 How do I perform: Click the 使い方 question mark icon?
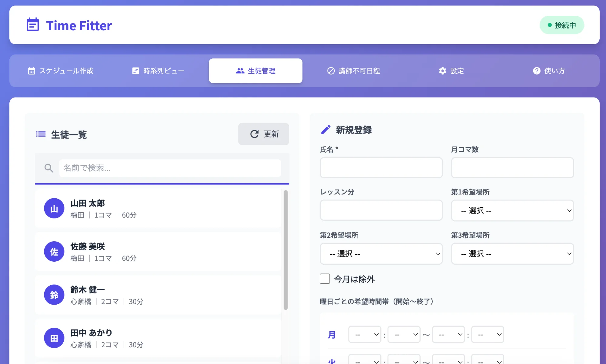click(536, 71)
